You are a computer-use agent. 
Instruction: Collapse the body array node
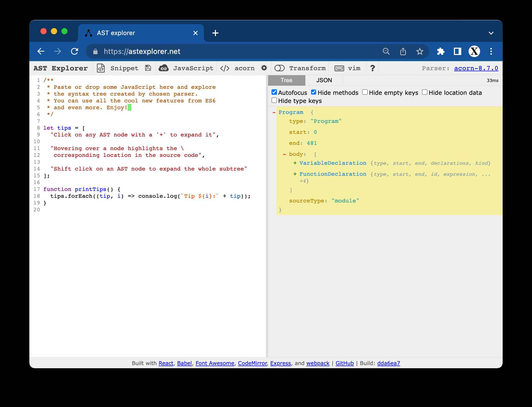(x=284, y=154)
